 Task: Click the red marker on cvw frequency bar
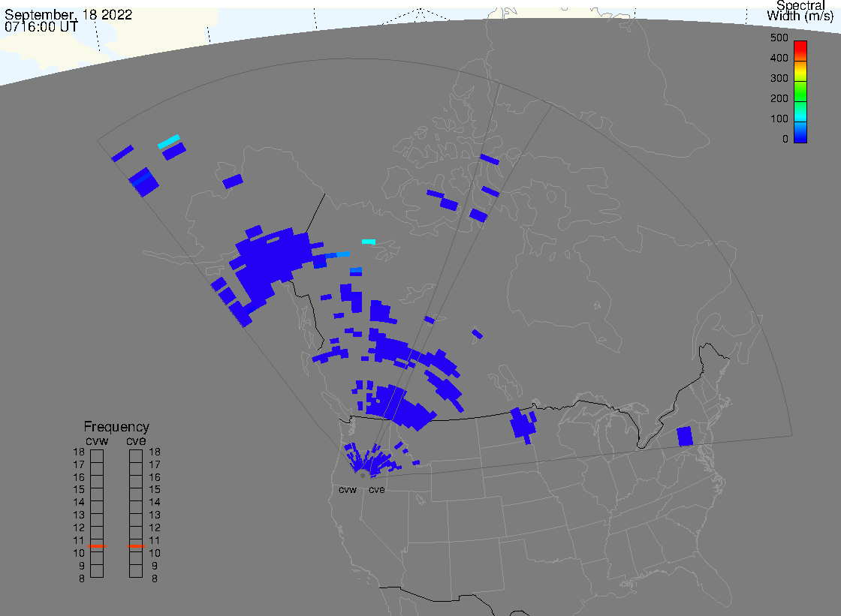tap(97, 545)
